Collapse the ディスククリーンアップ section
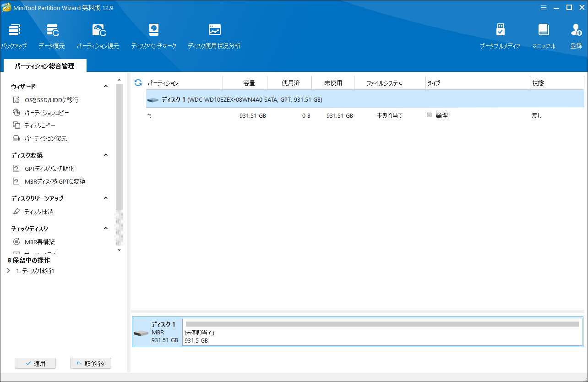 106,198
